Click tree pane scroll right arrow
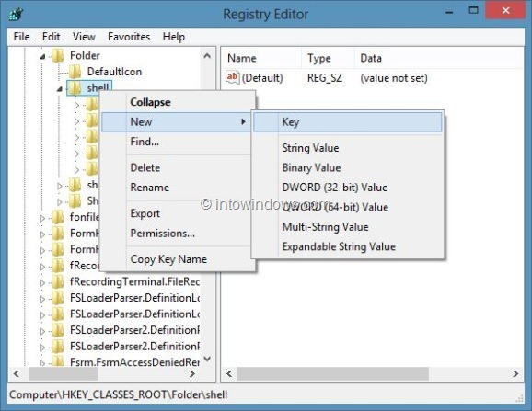The width and height of the screenshot is (532, 411). click(192, 373)
